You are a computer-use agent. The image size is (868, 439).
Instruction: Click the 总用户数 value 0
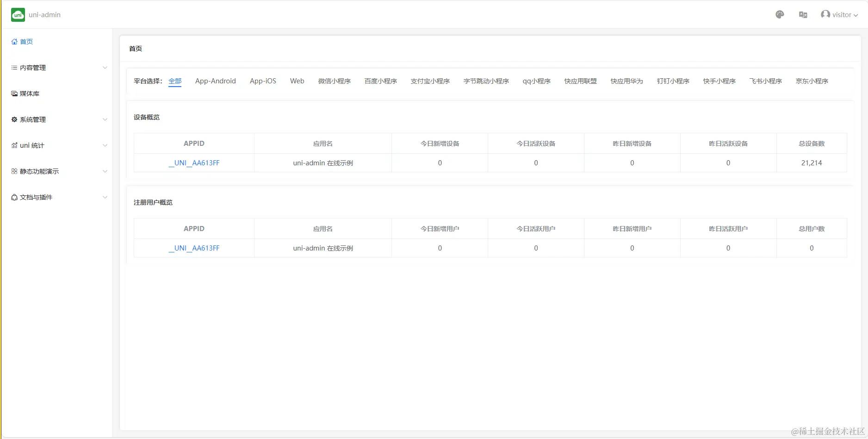pyautogui.click(x=812, y=248)
